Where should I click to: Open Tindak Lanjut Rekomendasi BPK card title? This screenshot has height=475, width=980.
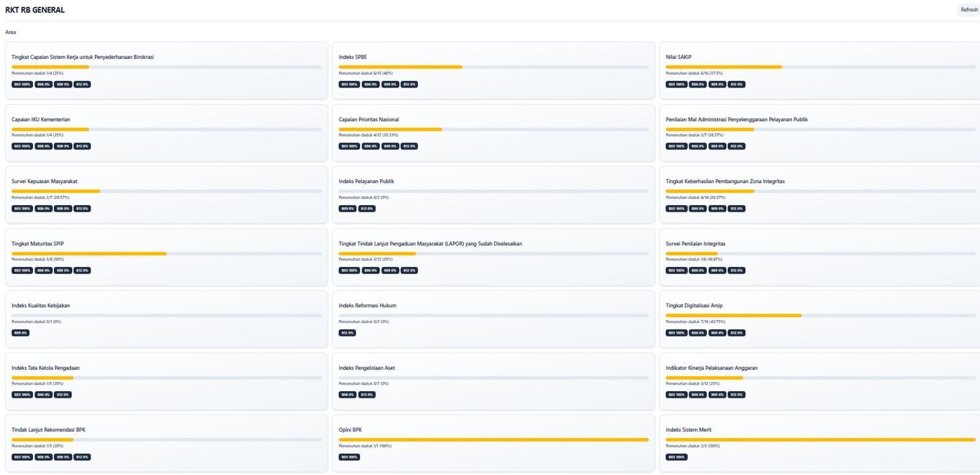(48, 430)
